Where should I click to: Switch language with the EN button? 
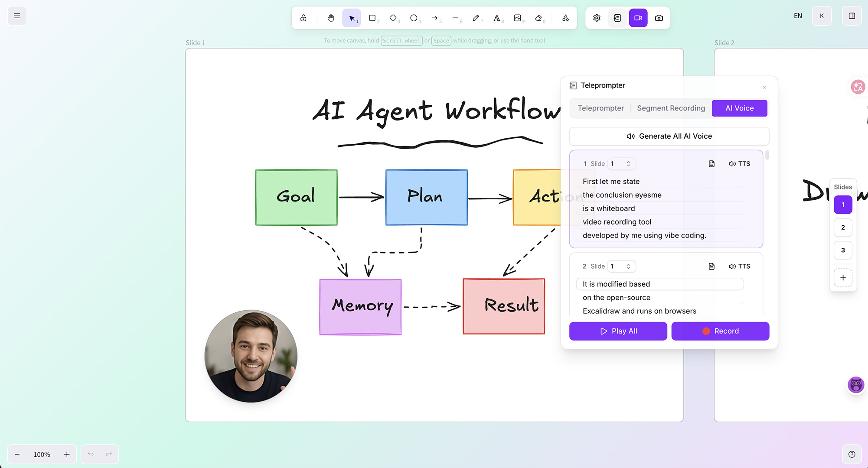(798, 16)
